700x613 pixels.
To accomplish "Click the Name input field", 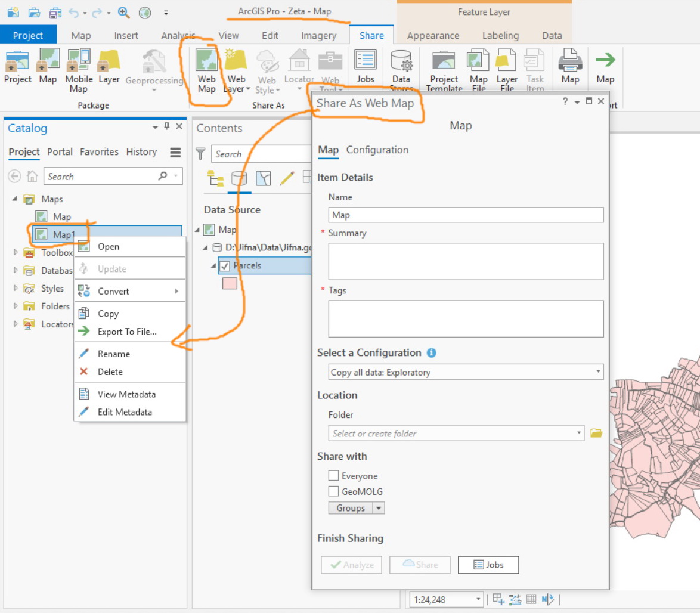I will coord(466,215).
